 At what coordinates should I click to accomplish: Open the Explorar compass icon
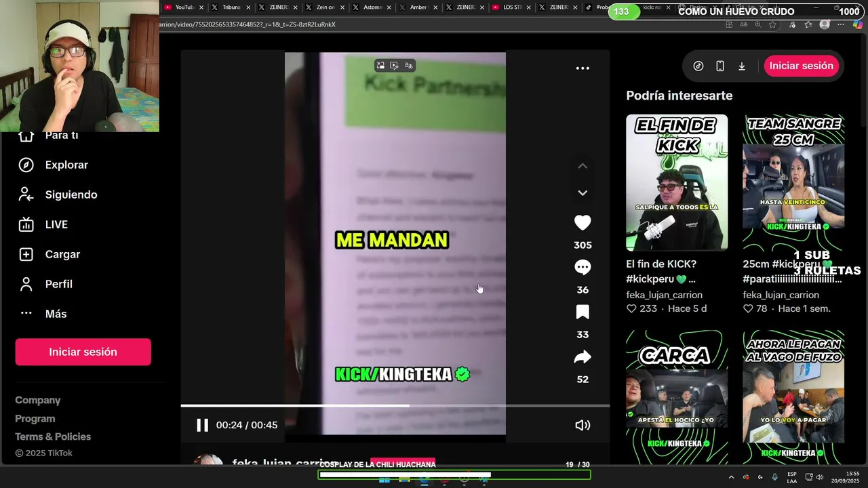click(x=26, y=165)
